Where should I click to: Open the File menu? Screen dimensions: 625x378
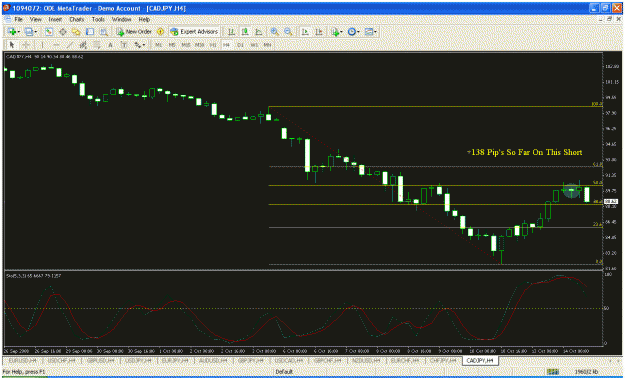pos(18,19)
